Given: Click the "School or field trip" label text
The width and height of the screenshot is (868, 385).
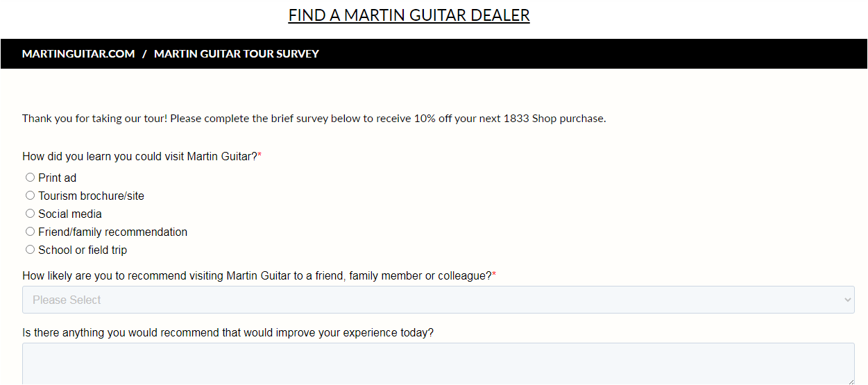Looking at the screenshot, I should coord(83,250).
